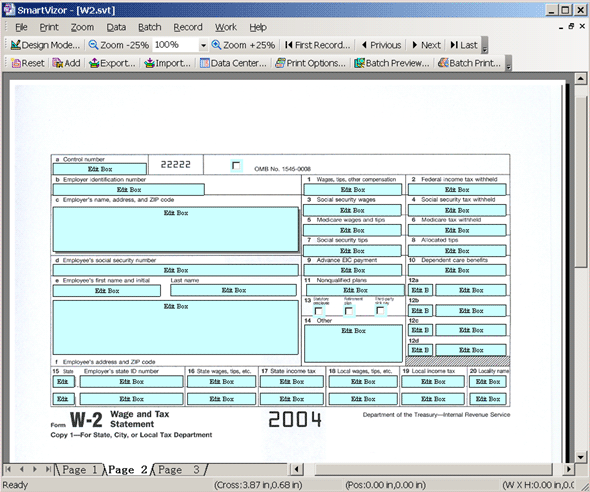
Task: Open the Zoom menu
Action: tap(82, 27)
